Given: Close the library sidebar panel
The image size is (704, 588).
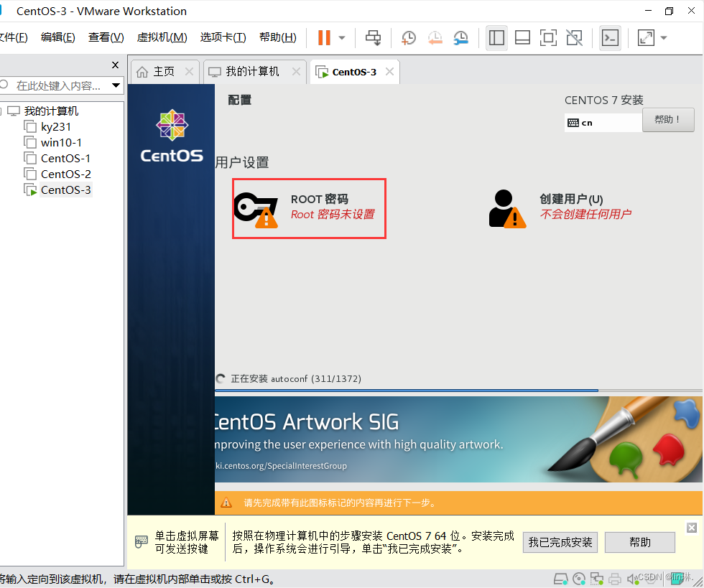Looking at the screenshot, I should coord(116,65).
